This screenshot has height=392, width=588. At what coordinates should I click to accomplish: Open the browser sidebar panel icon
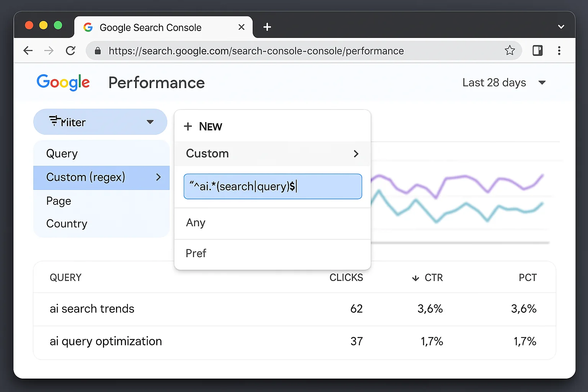[537, 50]
